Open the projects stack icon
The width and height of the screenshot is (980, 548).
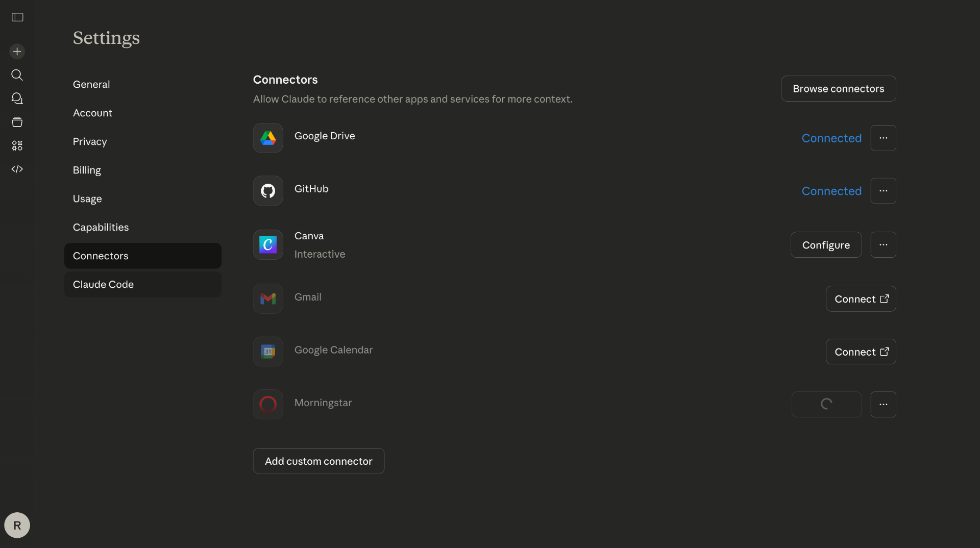17,122
